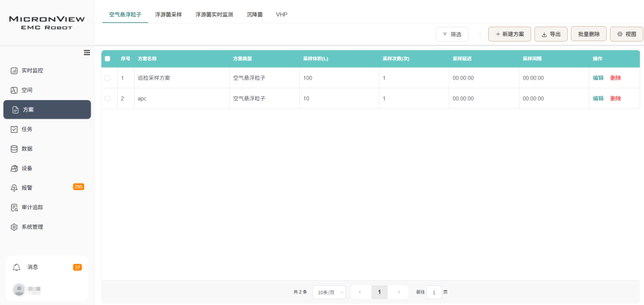The height and width of the screenshot is (305, 644).
Task: Click the 前往 page number input field
Action: coord(434,292)
